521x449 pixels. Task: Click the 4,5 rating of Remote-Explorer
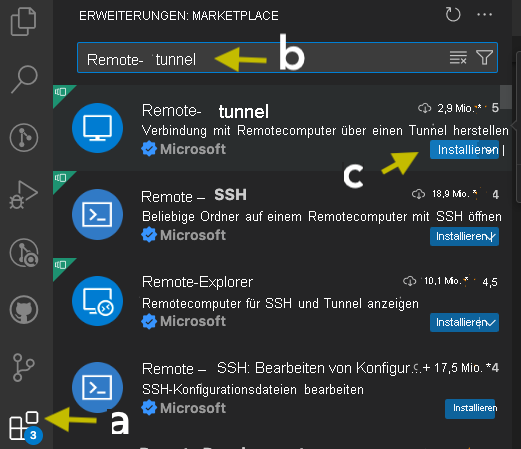click(x=490, y=282)
